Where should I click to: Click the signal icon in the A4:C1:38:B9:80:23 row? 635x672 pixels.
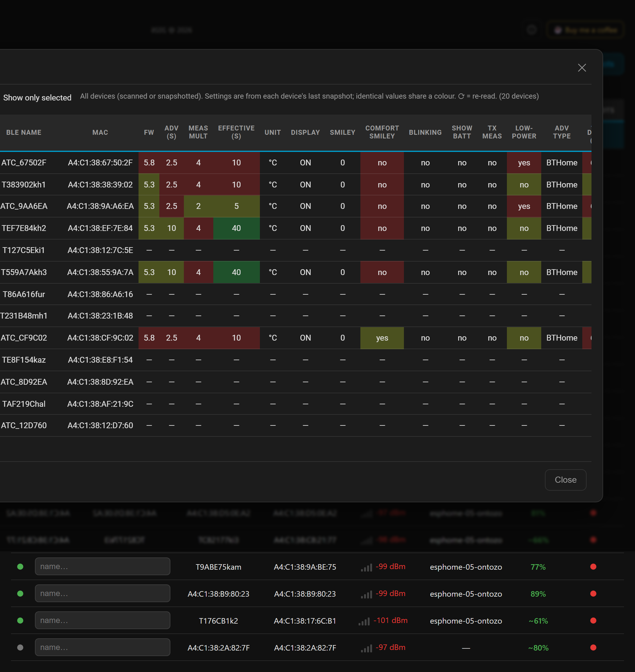[366, 594]
